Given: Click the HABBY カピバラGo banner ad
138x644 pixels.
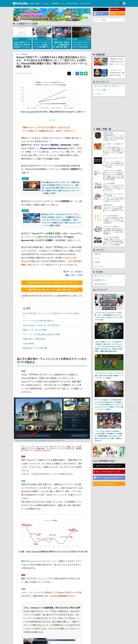Looking at the screenshot, I should tap(52, 14).
